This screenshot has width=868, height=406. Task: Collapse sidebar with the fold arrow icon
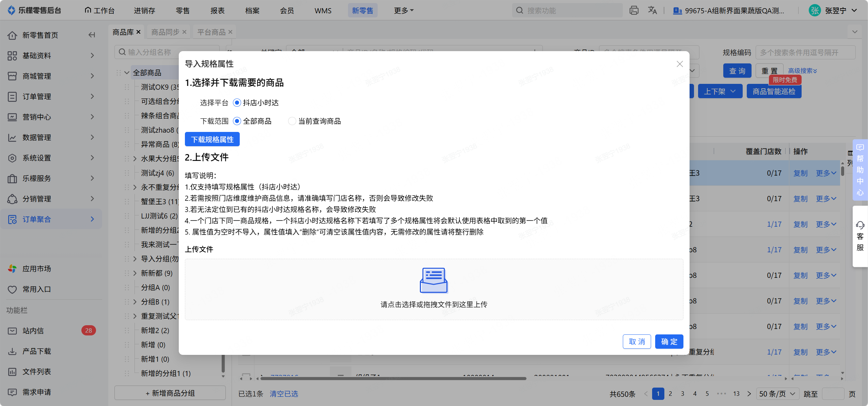[92, 35]
